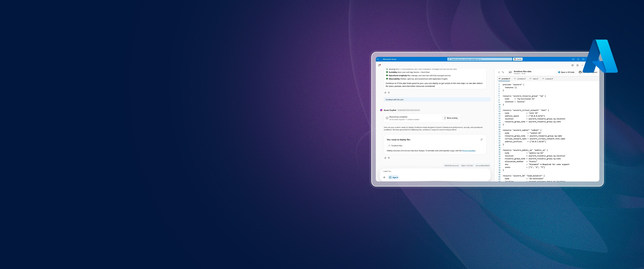Thumbs down the Terraform files response
The height and width of the screenshot is (269, 644).
click(x=389, y=158)
